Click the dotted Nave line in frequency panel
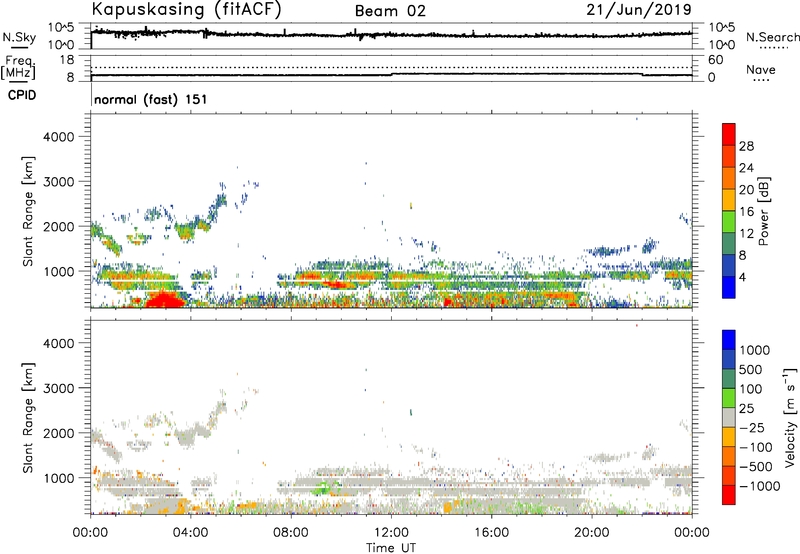This screenshot has height=554, width=800. click(391, 67)
